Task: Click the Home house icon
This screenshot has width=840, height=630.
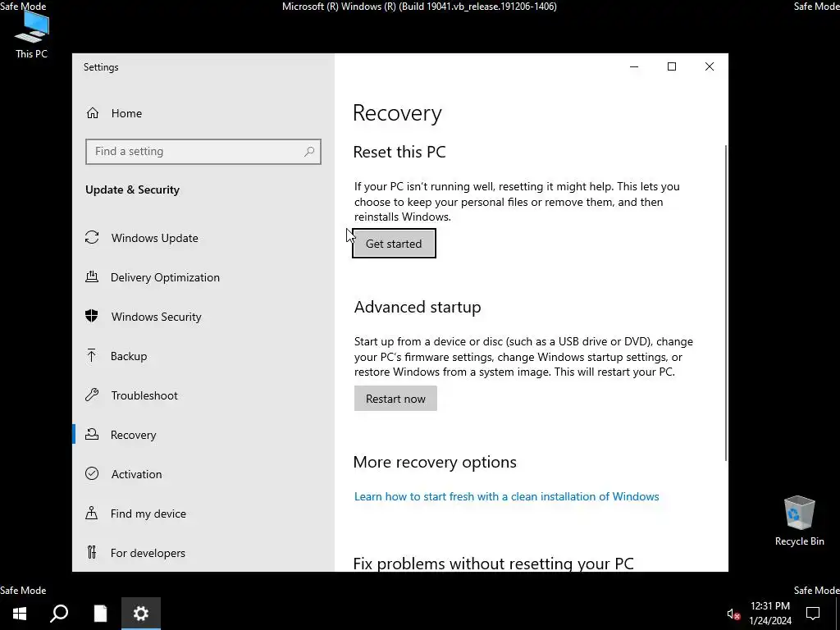Action: coord(92,113)
